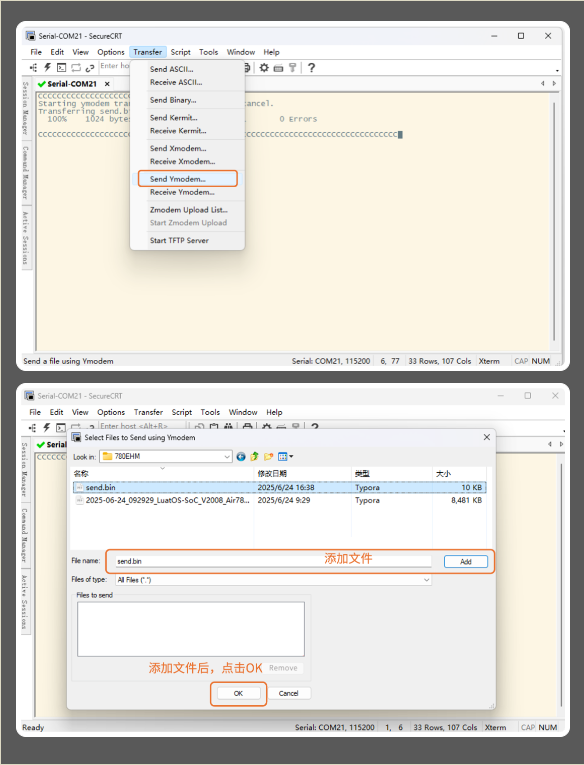Click the blue go-back arrow in file dialog
Image resolution: width=584 pixels, height=765 pixels.
(241, 457)
